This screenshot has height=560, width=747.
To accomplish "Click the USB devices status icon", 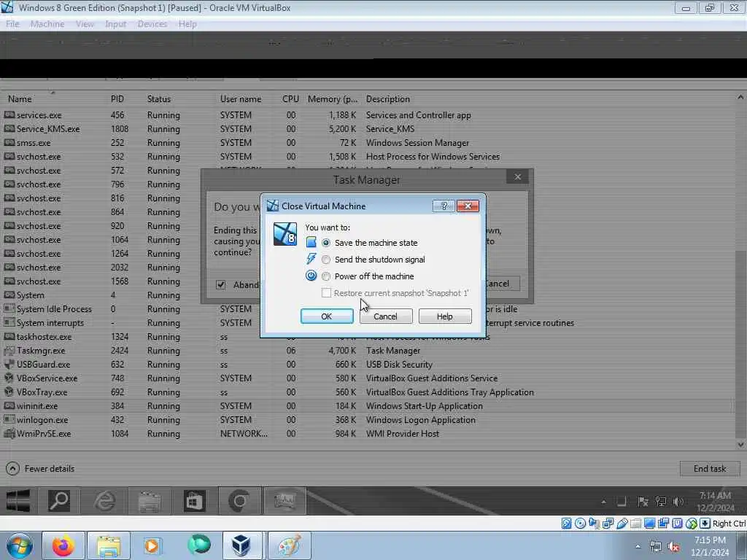I will coord(622,524).
